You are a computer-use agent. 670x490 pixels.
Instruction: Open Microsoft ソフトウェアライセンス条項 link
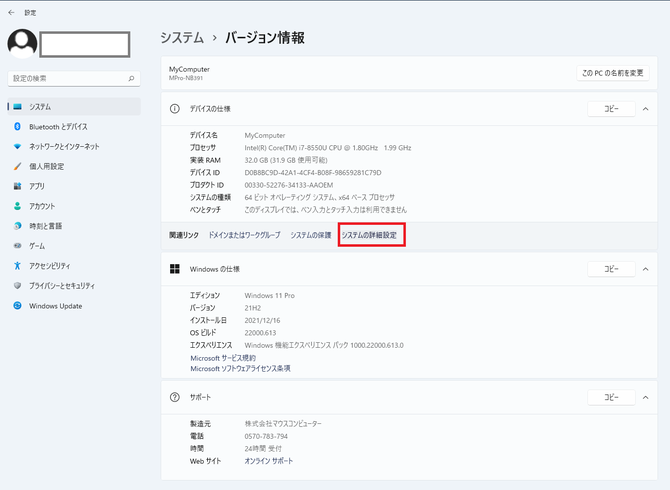(241, 369)
